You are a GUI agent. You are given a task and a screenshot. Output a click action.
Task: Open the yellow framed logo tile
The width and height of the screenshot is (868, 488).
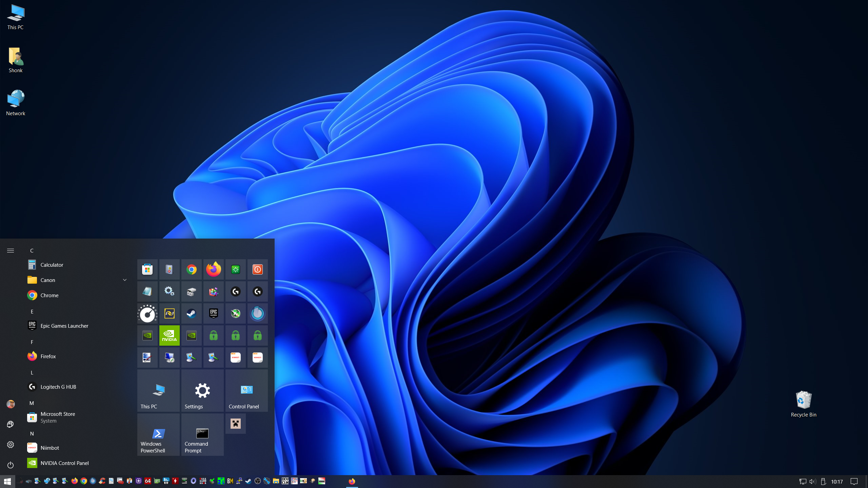click(x=169, y=313)
